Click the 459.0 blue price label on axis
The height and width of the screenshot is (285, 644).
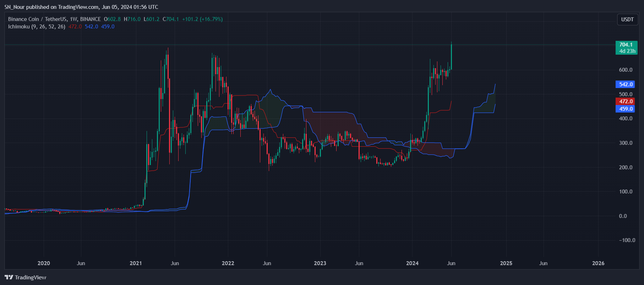pos(625,109)
